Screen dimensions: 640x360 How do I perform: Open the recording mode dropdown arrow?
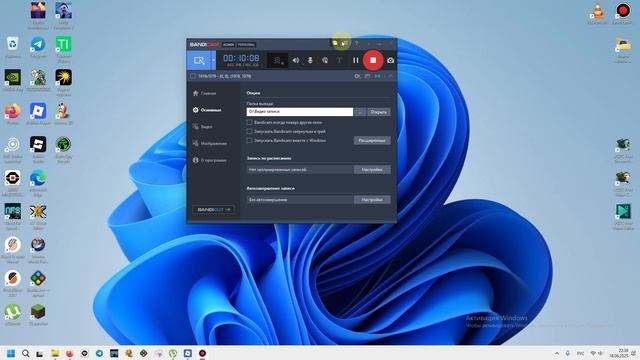(213, 60)
